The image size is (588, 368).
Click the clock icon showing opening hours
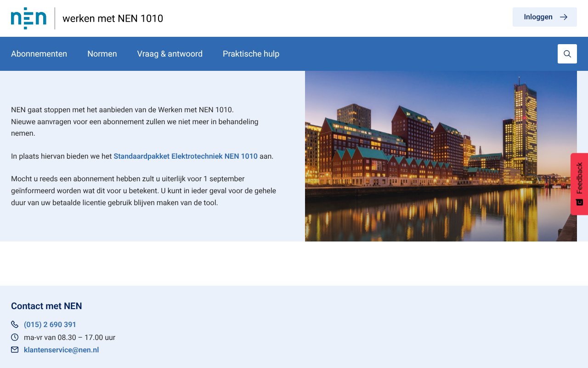coord(15,337)
